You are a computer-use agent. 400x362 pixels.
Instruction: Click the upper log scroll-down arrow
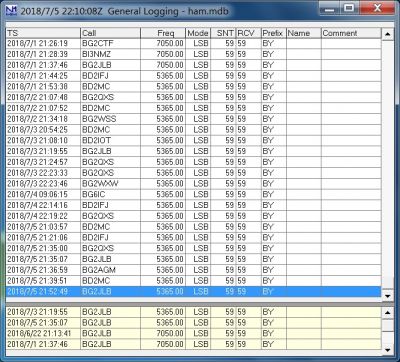[x=387, y=295]
